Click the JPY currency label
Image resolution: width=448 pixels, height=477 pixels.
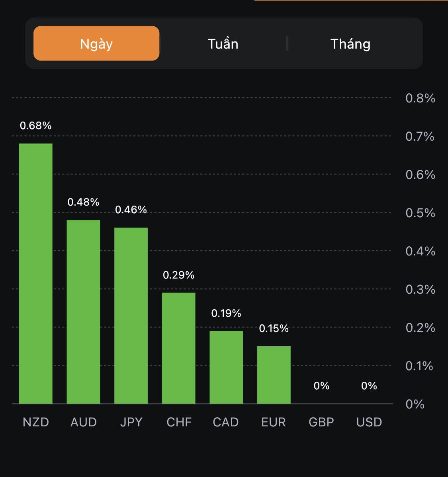(131, 422)
